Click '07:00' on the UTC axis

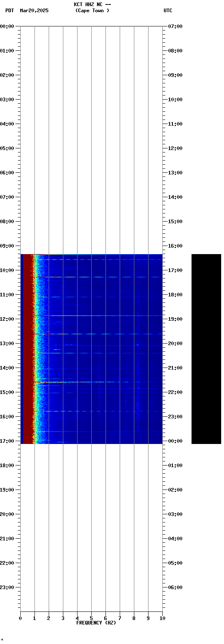coord(175,26)
